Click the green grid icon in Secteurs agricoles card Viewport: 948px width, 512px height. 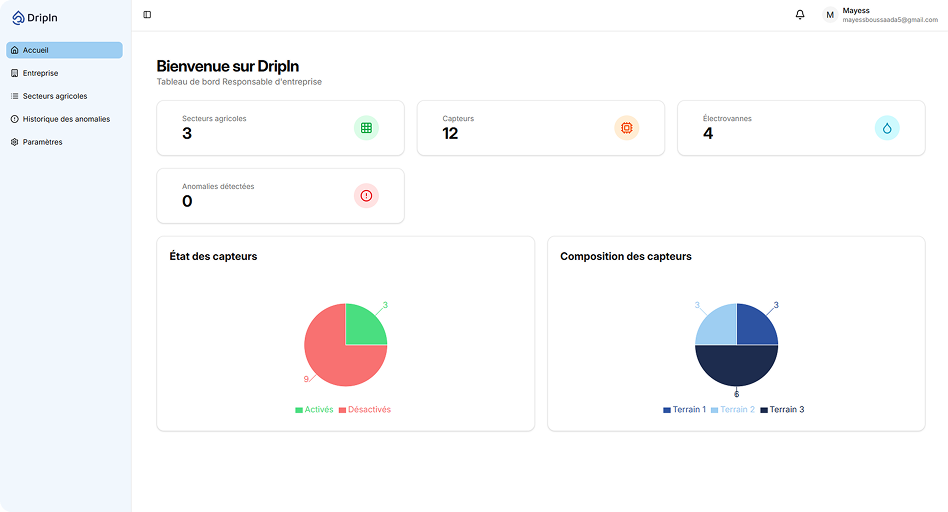click(366, 128)
